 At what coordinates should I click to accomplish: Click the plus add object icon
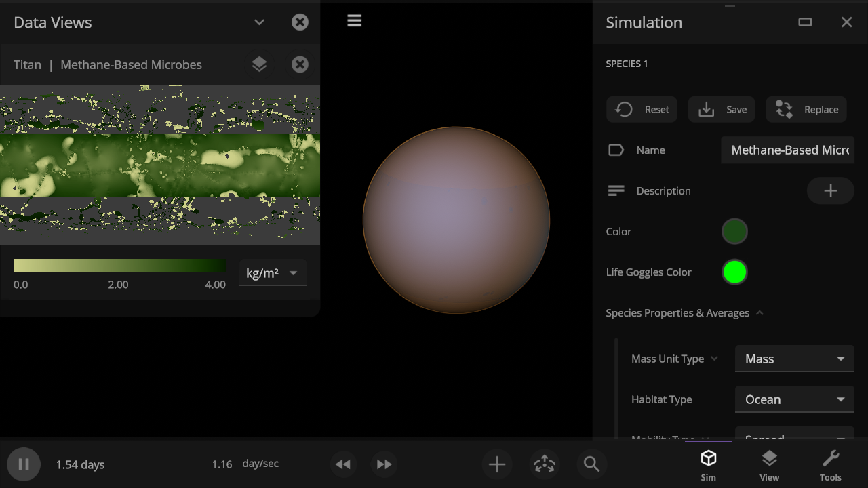pyautogui.click(x=497, y=464)
